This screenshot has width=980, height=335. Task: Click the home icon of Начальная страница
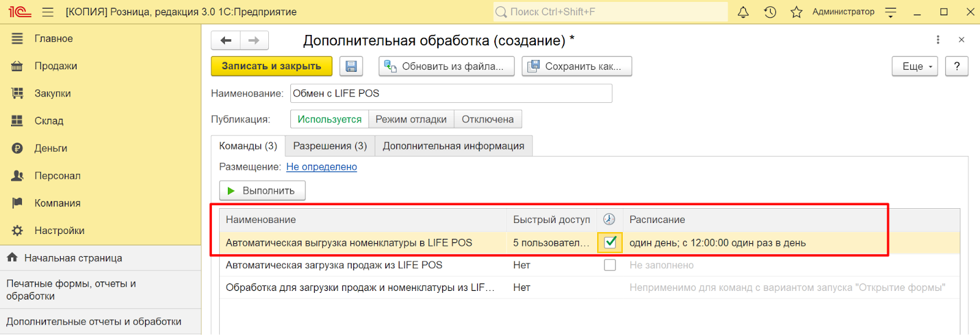coord(12,258)
